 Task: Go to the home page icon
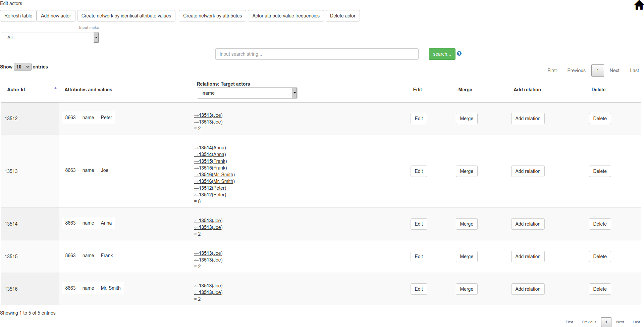639,5
